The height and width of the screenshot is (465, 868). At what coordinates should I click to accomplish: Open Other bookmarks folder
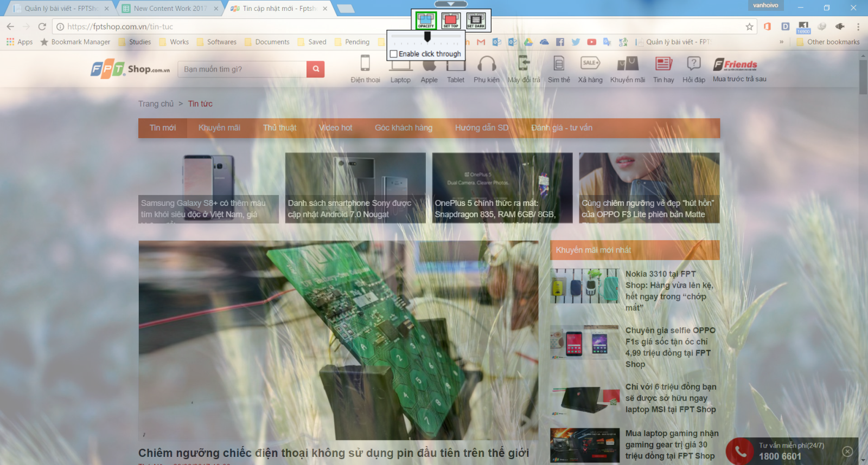tap(828, 42)
